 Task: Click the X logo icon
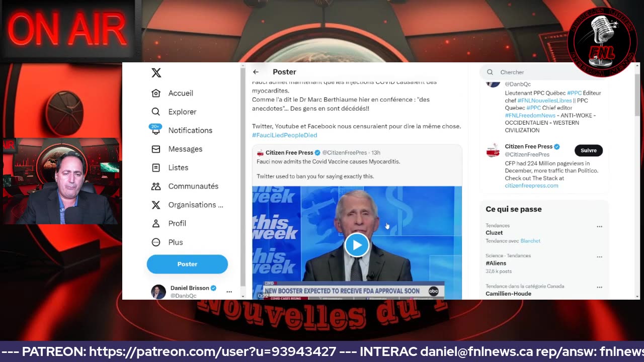pyautogui.click(x=156, y=73)
